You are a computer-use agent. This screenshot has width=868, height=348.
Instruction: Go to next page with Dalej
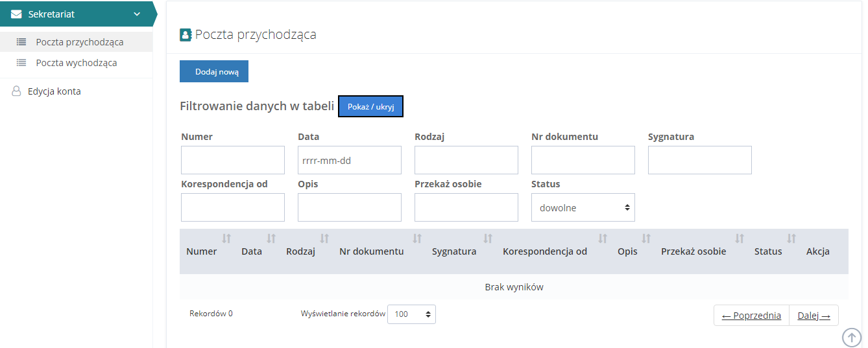tap(814, 316)
